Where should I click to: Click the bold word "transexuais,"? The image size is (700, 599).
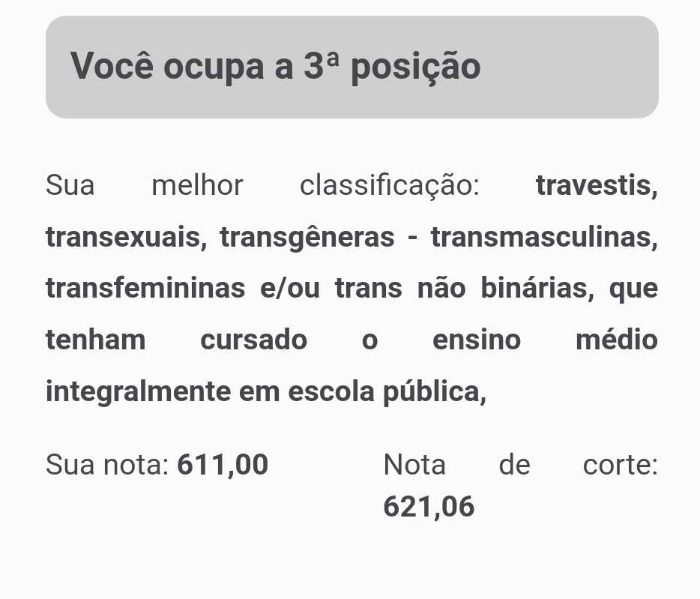click(x=126, y=237)
